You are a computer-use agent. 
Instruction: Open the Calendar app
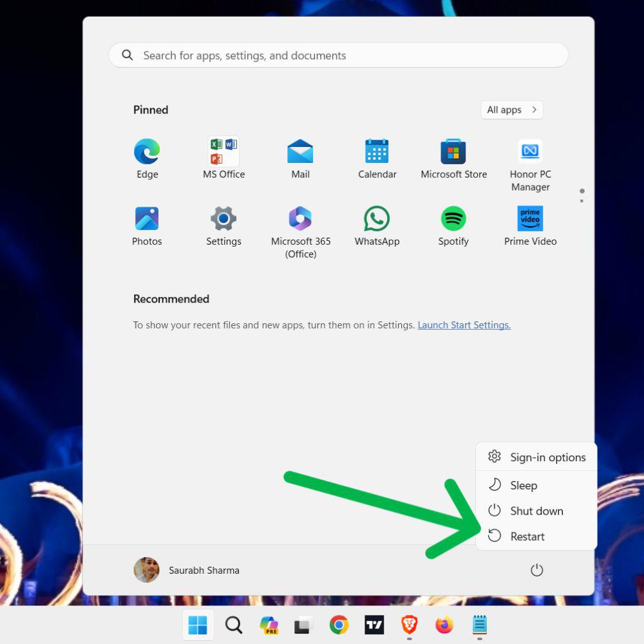[x=377, y=158]
